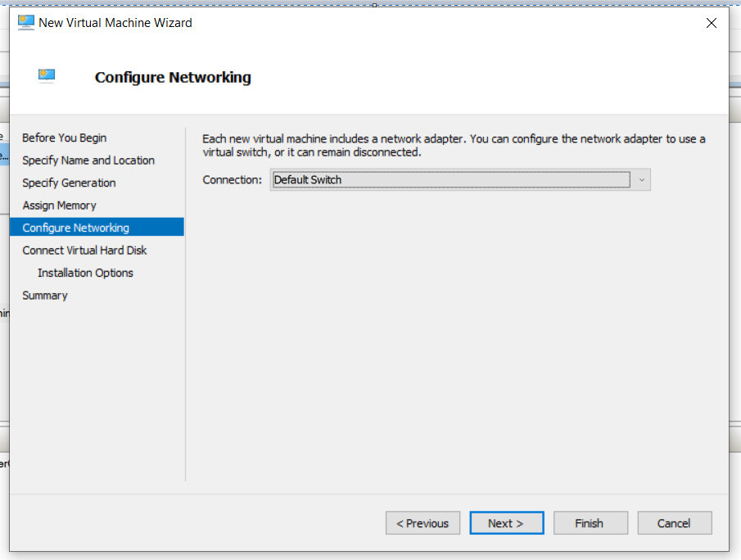This screenshot has width=741, height=560.
Task: Switch to the Connect Virtual Hard Disk step
Action: (84, 251)
